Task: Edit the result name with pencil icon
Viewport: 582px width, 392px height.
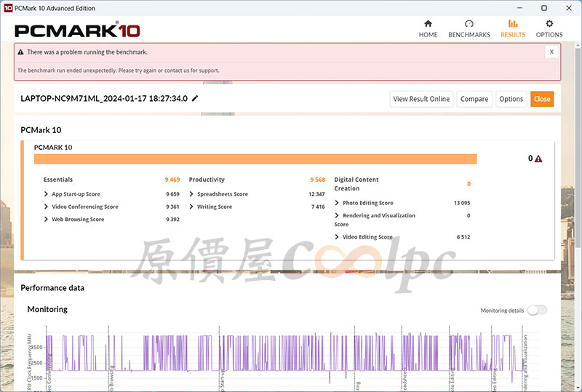Action: [195, 98]
